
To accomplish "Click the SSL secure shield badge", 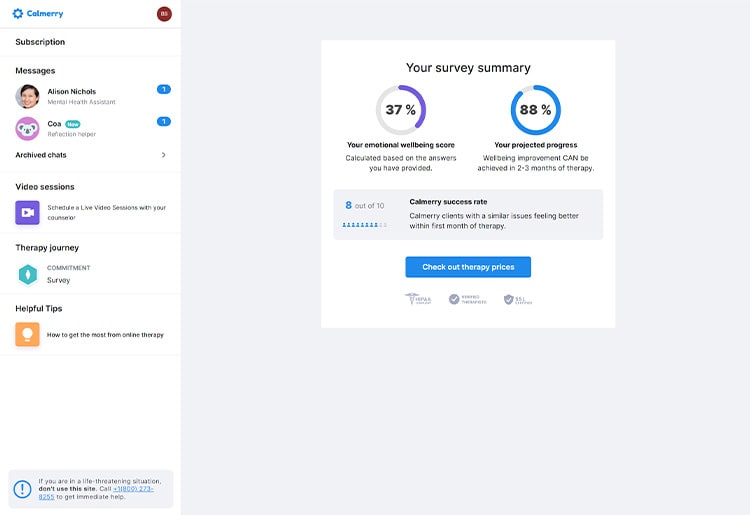I will coord(518,299).
